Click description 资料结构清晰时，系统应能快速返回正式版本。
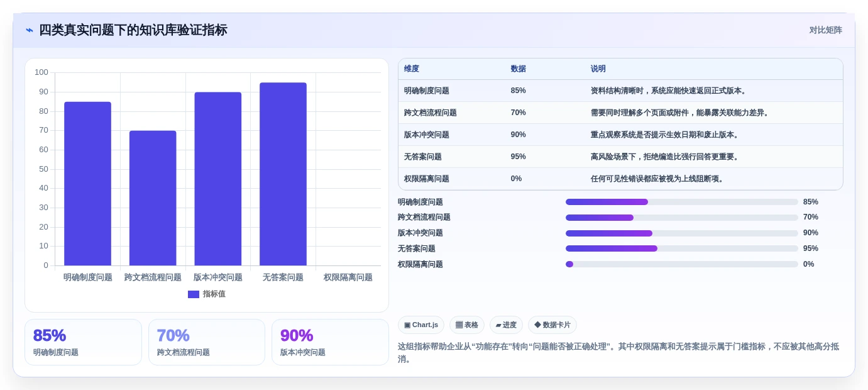This screenshot has width=868, height=390. 669,91
